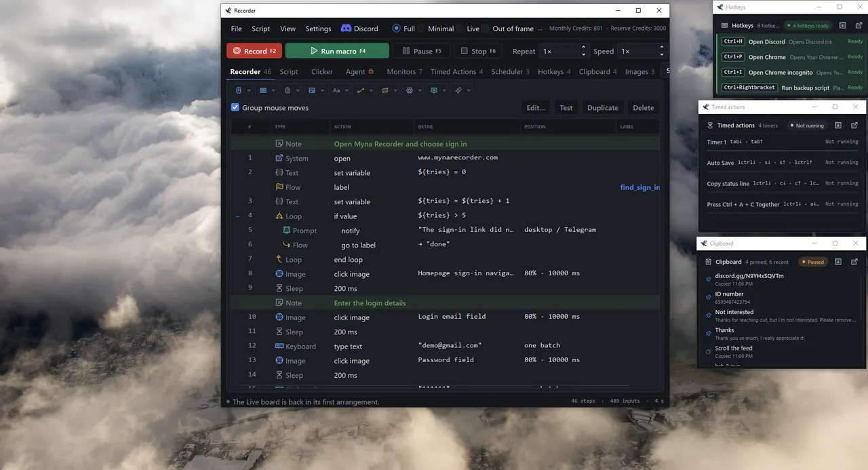This screenshot has height=470, width=868.
Task: Toggle the 4 hotkeys ready status pill
Action: click(x=808, y=26)
